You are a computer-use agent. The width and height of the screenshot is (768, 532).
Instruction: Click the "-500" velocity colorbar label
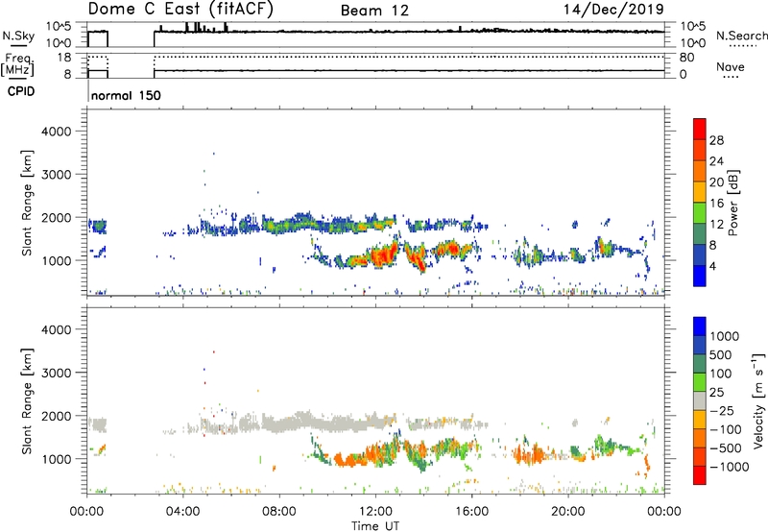(726, 448)
